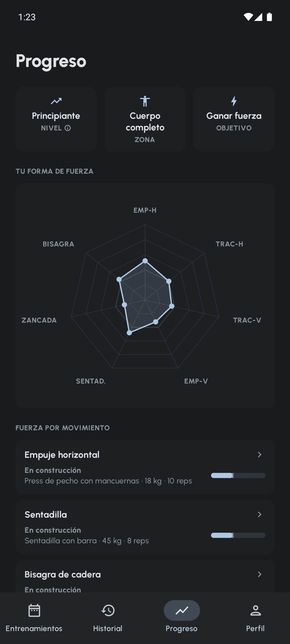
Task: Tap the calendar icon for Entrenamientos
Action: 34,610
